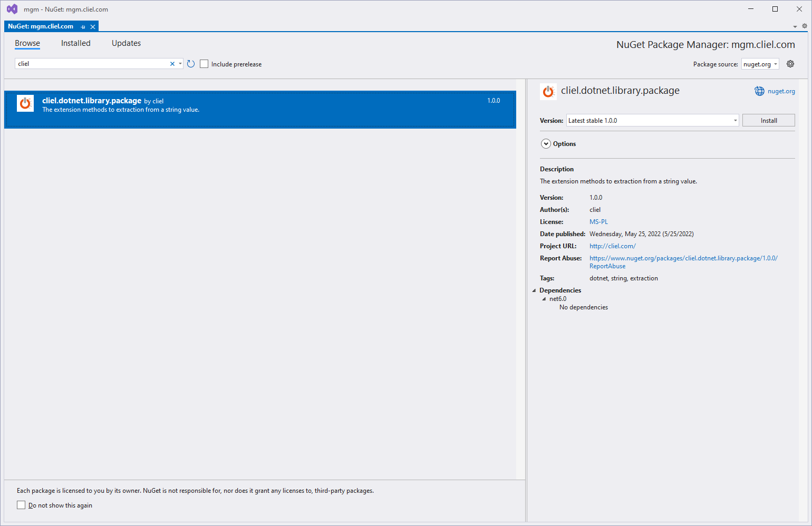Open package source settings gear
This screenshot has width=812, height=526.
point(790,64)
